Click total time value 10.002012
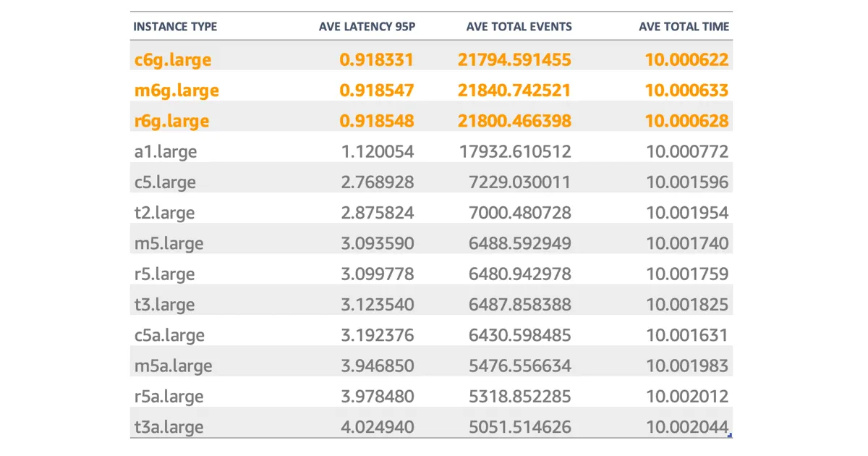Viewport: 868px width, 456px height. 687,396
